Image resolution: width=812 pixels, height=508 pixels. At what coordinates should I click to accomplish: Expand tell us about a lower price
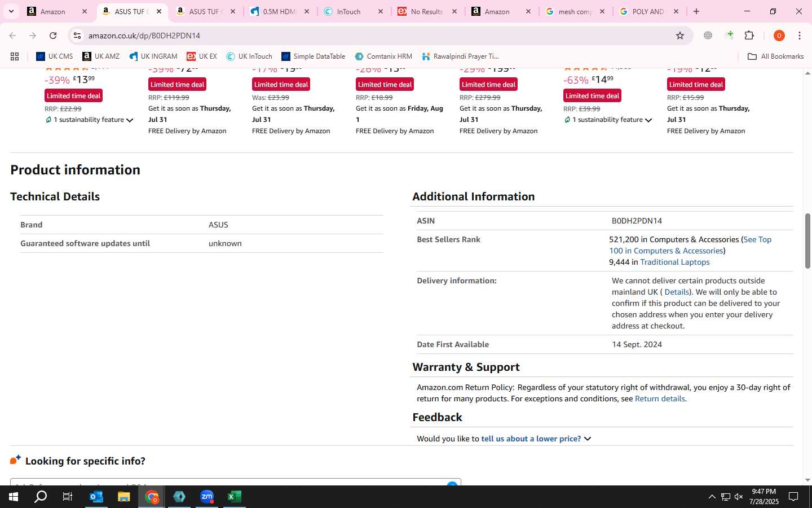coord(536,439)
